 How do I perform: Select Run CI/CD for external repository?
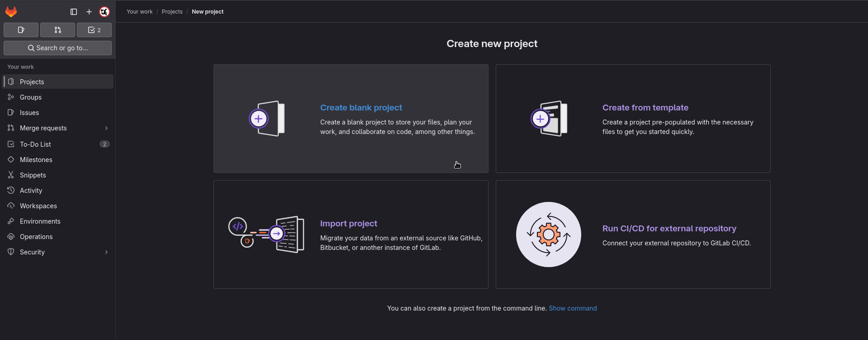tap(669, 229)
